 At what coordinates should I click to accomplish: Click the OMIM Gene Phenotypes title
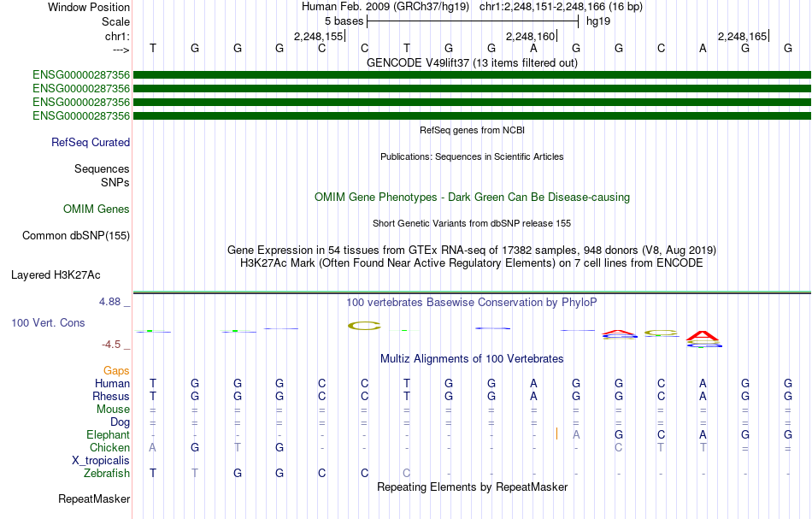tap(472, 198)
